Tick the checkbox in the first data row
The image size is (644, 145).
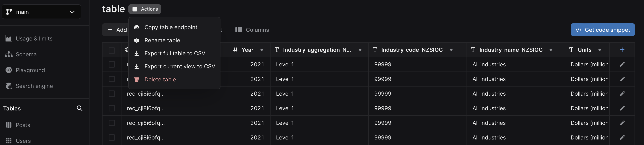click(x=112, y=64)
